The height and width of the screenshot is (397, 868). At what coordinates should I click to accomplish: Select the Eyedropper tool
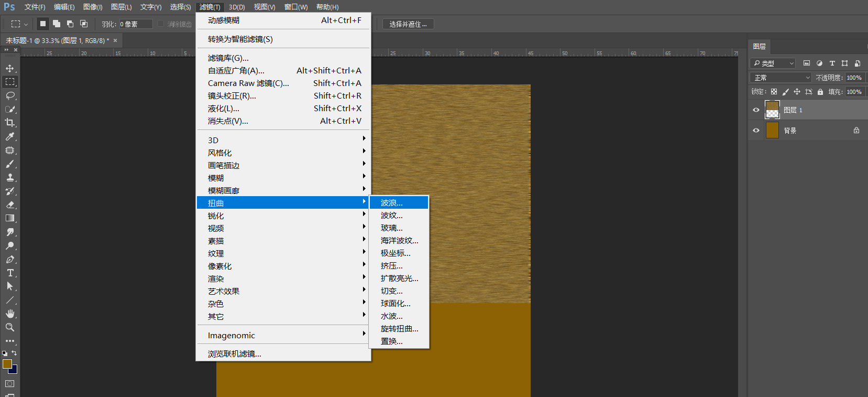pos(10,136)
